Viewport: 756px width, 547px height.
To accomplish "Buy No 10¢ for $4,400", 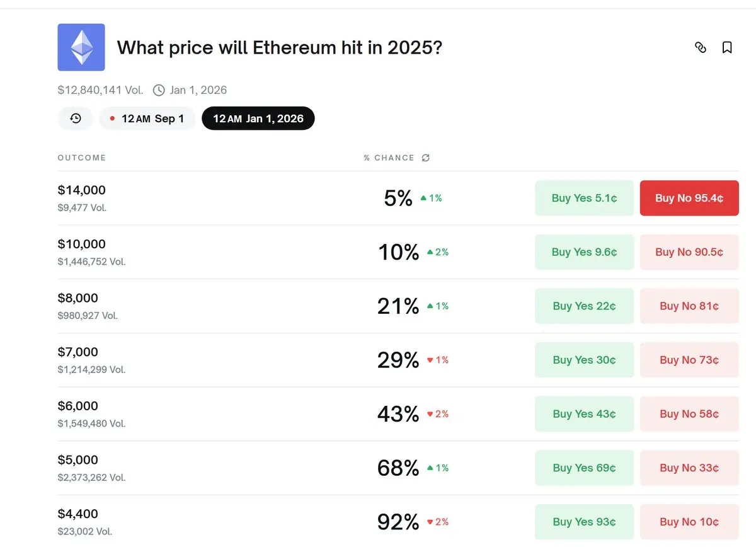I will pos(689,522).
